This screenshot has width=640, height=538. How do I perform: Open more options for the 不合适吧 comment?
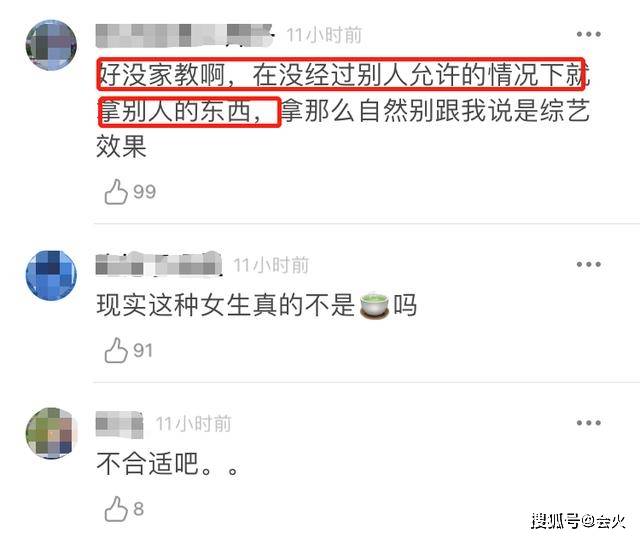point(588,423)
